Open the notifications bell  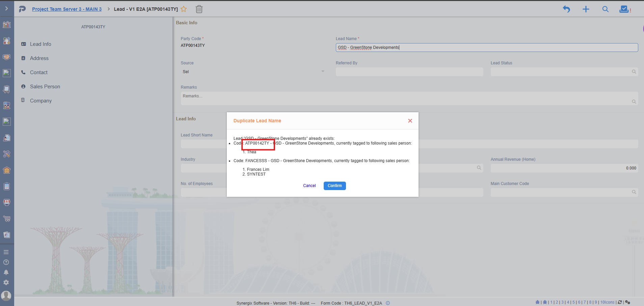[x=6, y=272]
